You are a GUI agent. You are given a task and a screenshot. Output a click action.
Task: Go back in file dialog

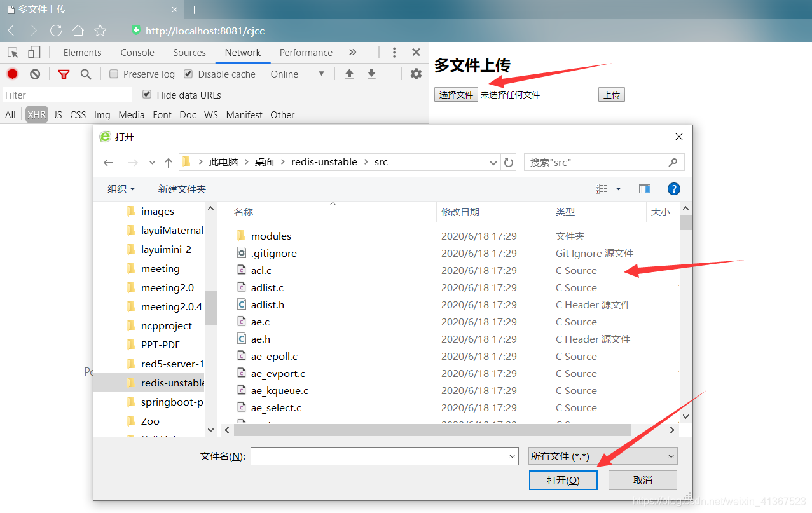109,163
